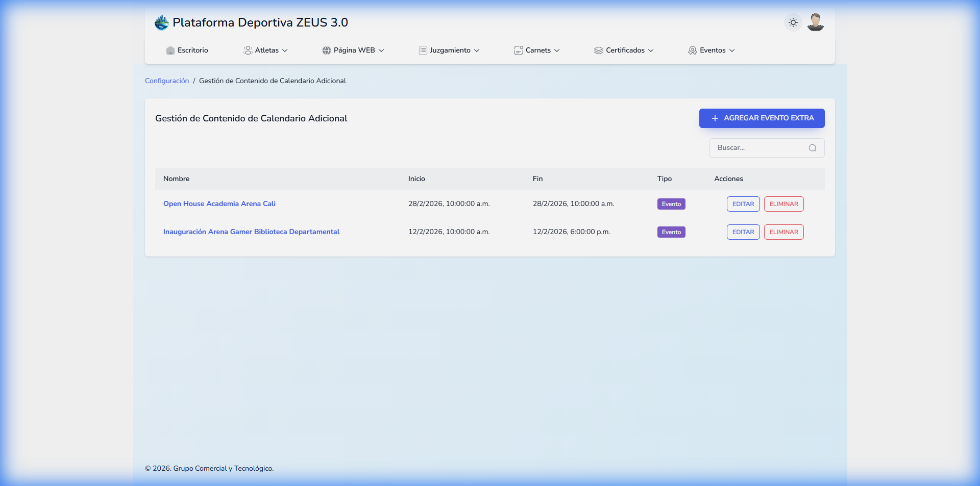The image size is (980, 486).
Task: Click the Página WEB globe icon
Action: (x=326, y=50)
